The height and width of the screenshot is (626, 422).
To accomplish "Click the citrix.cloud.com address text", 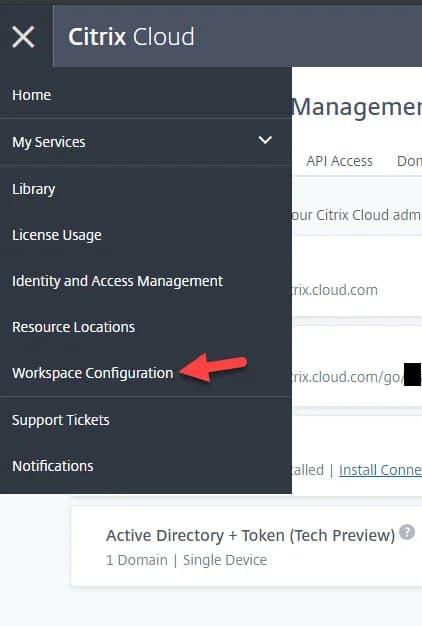I will (x=335, y=290).
